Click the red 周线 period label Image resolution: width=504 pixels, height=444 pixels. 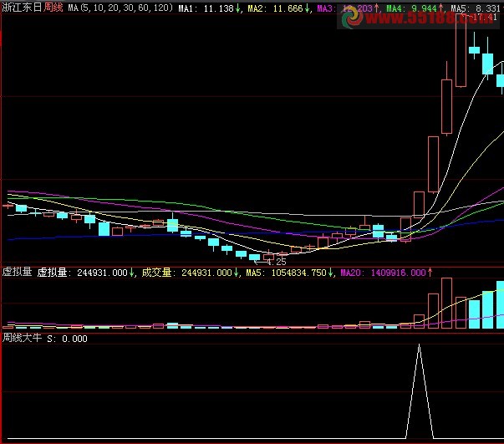[53, 8]
